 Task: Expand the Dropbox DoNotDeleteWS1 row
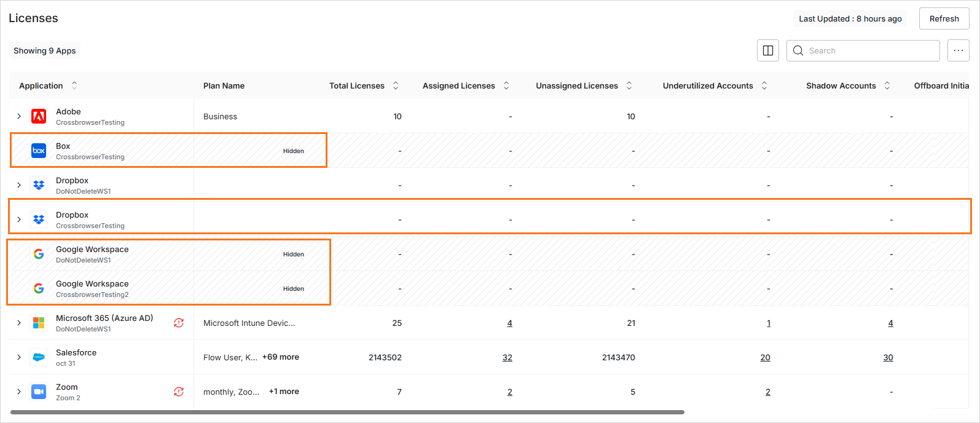(19, 185)
